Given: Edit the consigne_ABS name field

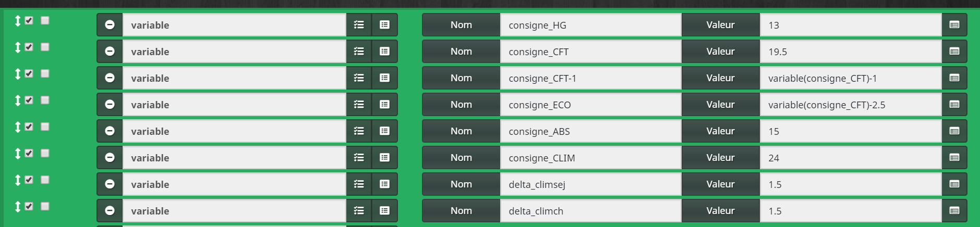Looking at the screenshot, I should (590, 131).
